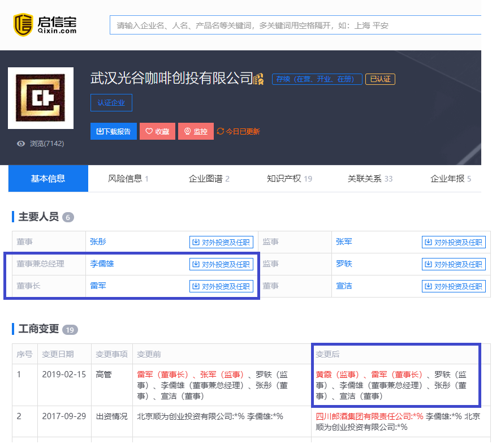This screenshot has height=448, width=492.
Task: Click the badge icon beside company name
Action: tap(259, 79)
